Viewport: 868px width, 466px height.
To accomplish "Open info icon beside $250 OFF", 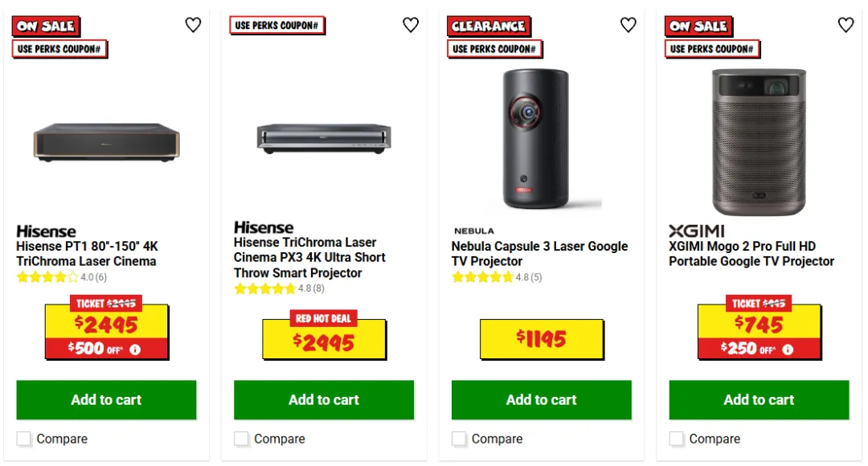I will [788, 349].
